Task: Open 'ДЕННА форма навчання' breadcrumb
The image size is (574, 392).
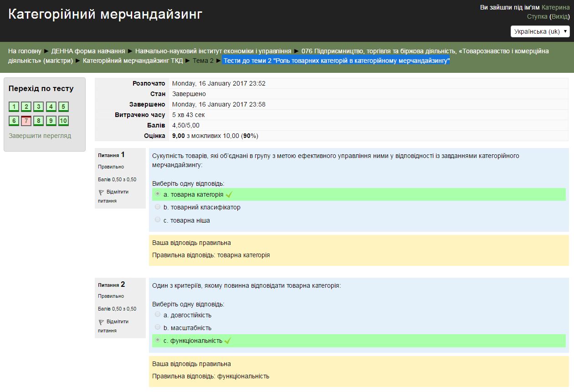Action: coord(88,51)
